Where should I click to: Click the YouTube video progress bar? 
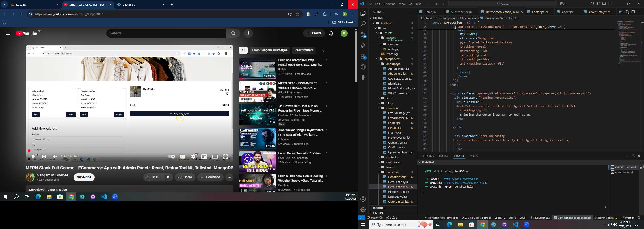pos(129,151)
